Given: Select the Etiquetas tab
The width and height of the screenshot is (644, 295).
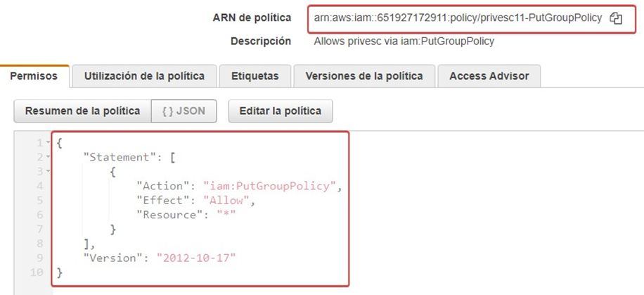Looking at the screenshot, I should click(x=255, y=76).
